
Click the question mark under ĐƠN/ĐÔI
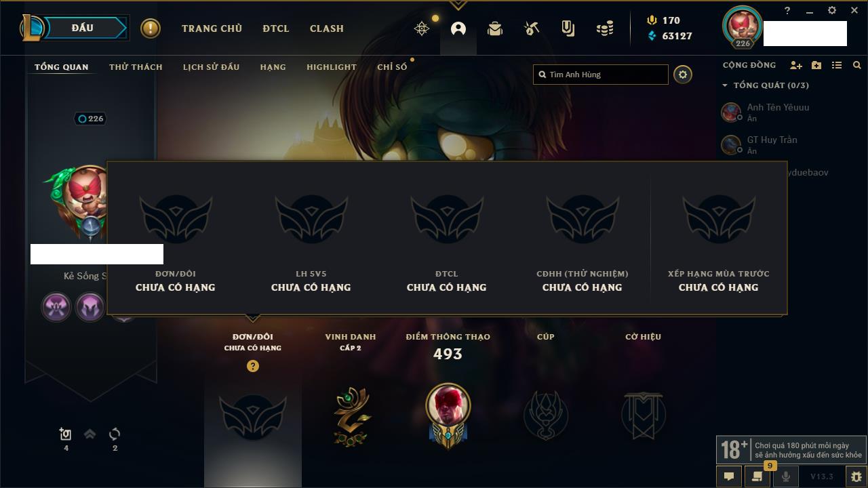(253, 366)
